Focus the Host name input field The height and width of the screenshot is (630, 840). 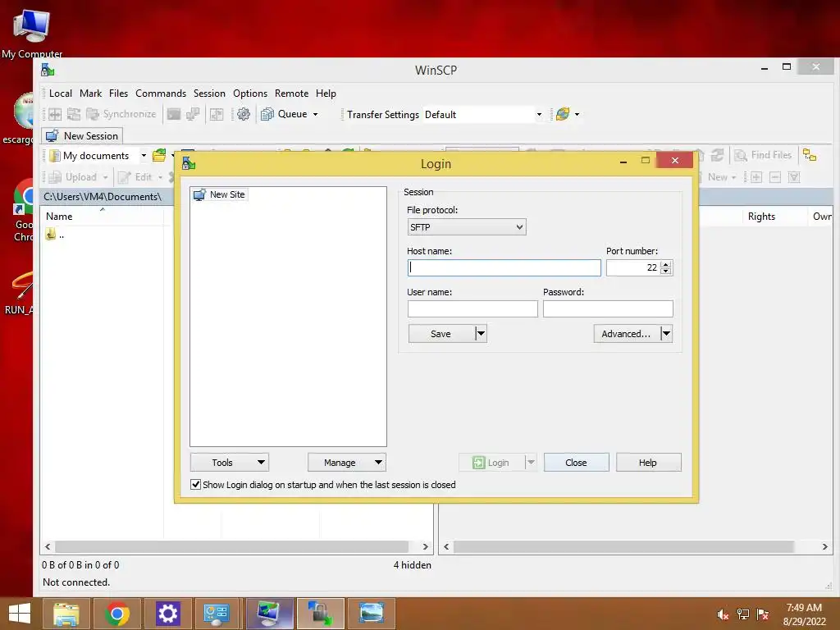(x=504, y=268)
